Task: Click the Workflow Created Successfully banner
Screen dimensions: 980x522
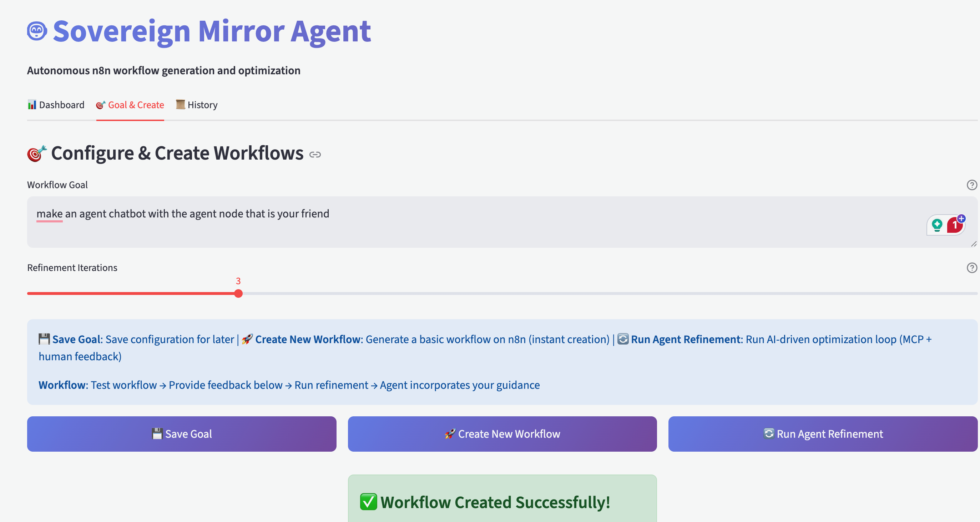Action: (502, 502)
